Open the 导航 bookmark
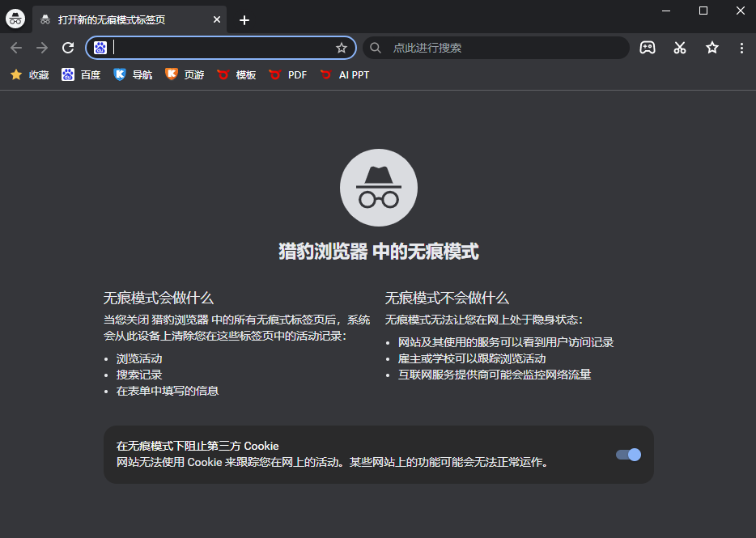This screenshot has width=756, height=538. 133,74
